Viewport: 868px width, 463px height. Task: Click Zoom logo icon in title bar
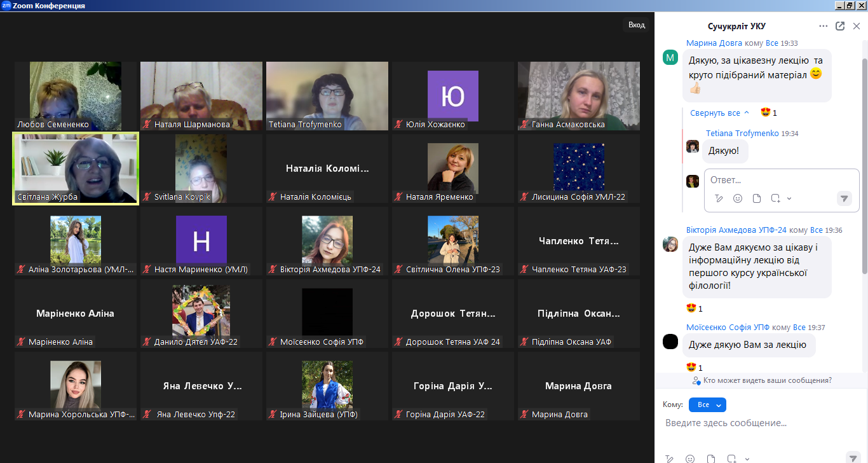click(6, 5)
